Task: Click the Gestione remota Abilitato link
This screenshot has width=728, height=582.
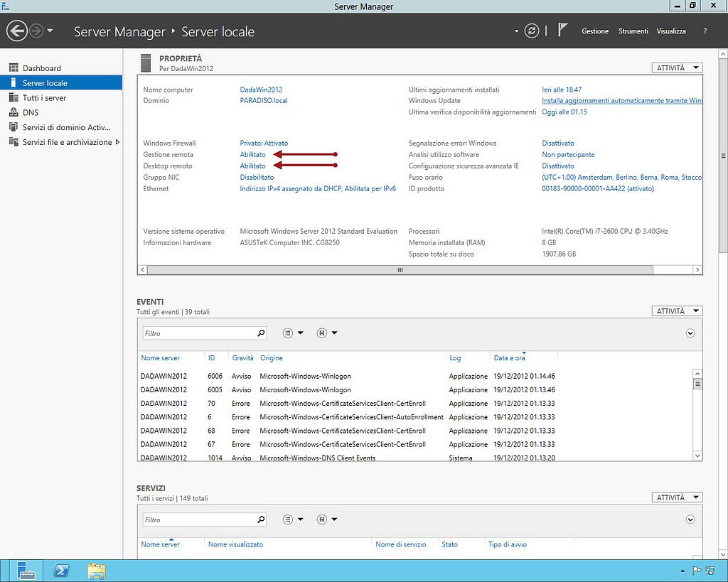Action: pos(252,154)
